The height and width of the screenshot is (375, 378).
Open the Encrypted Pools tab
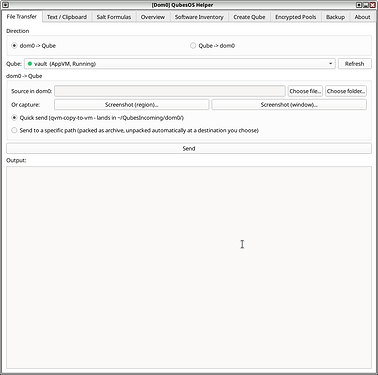pyautogui.click(x=295, y=17)
